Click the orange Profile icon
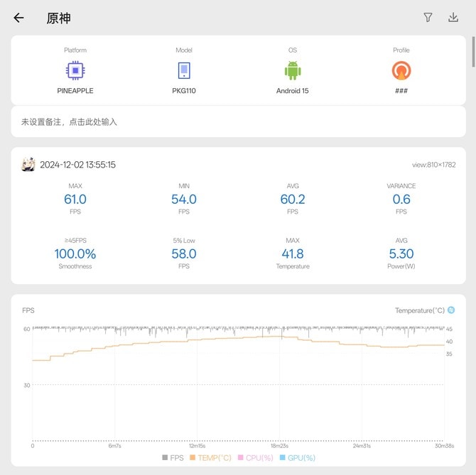This screenshot has width=476, height=475. tap(401, 70)
